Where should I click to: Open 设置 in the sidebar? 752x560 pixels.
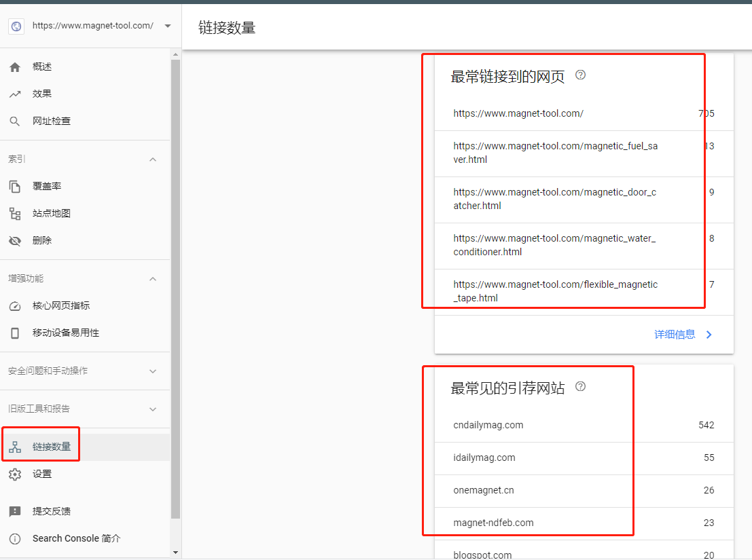pyautogui.click(x=85, y=474)
